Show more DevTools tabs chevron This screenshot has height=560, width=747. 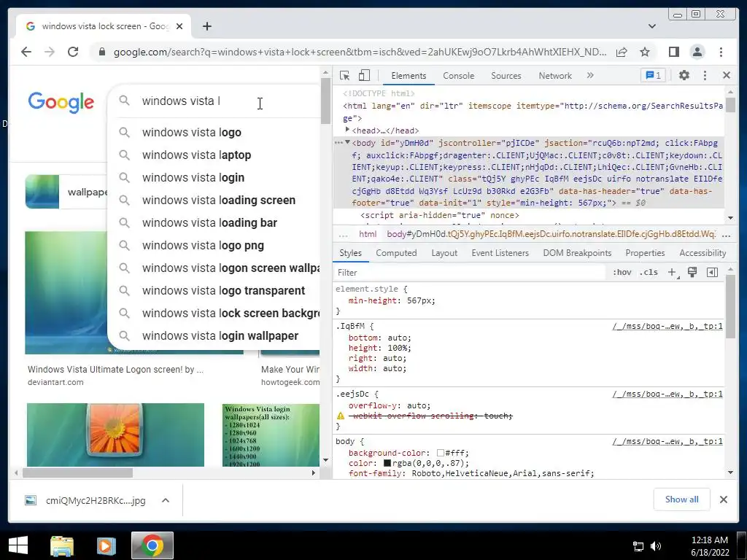590,75
